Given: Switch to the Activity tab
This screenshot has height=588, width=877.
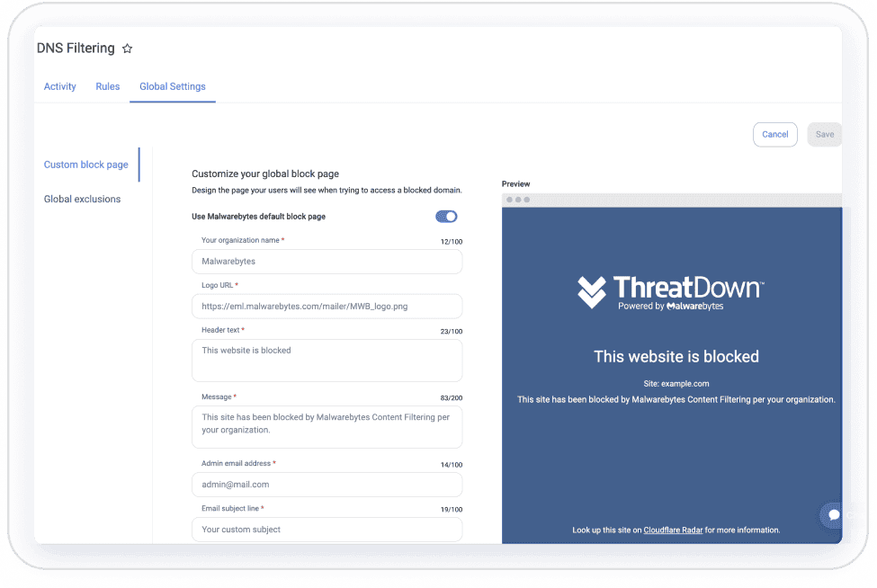Looking at the screenshot, I should [60, 86].
